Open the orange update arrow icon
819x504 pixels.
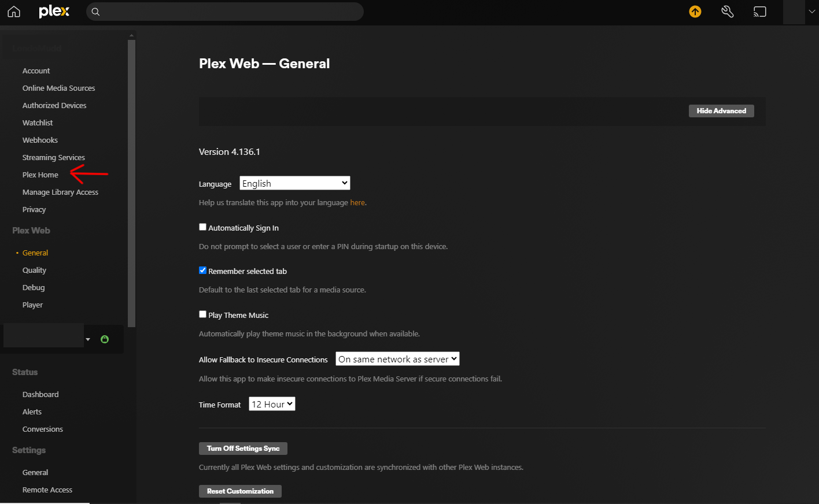(695, 12)
